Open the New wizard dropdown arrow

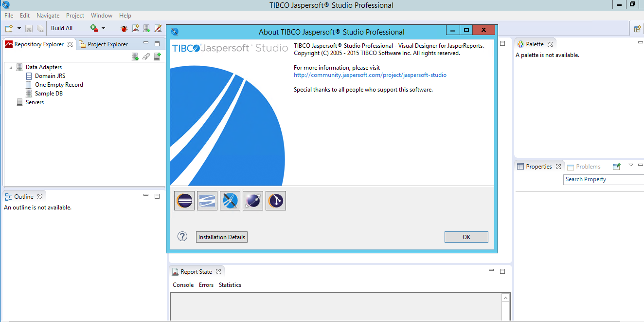(19, 29)
